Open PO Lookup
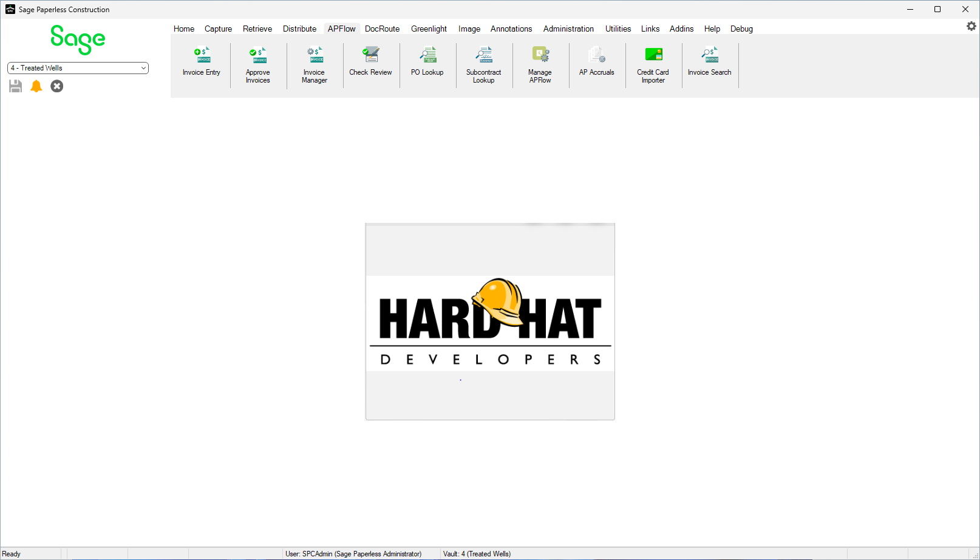This screenshot has height=560, width=980. point(427,62)
